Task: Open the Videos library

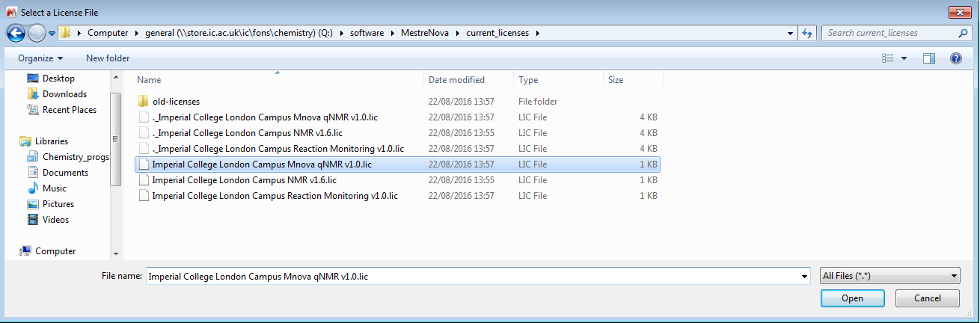Action: pyautogui.click(x=55, y=220)
